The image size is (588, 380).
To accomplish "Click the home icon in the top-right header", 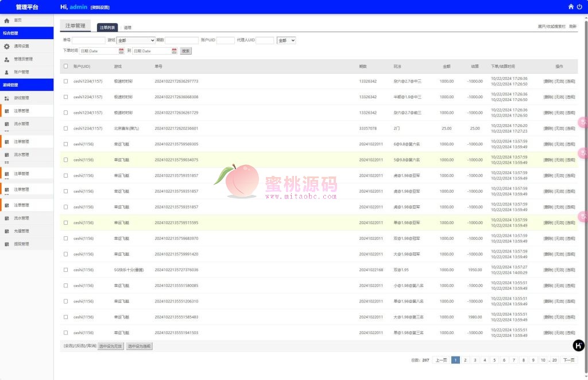I will click(571, 7).
